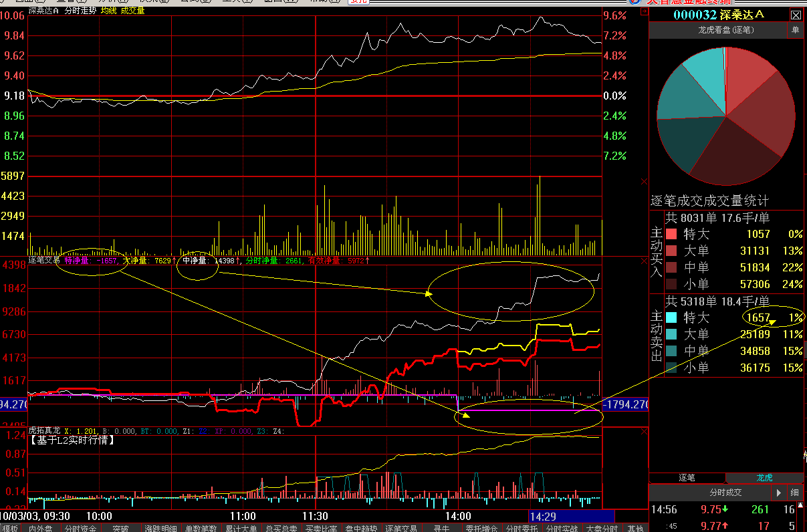Click the 細 detail button by 分时成交

(x=795, y=493)
